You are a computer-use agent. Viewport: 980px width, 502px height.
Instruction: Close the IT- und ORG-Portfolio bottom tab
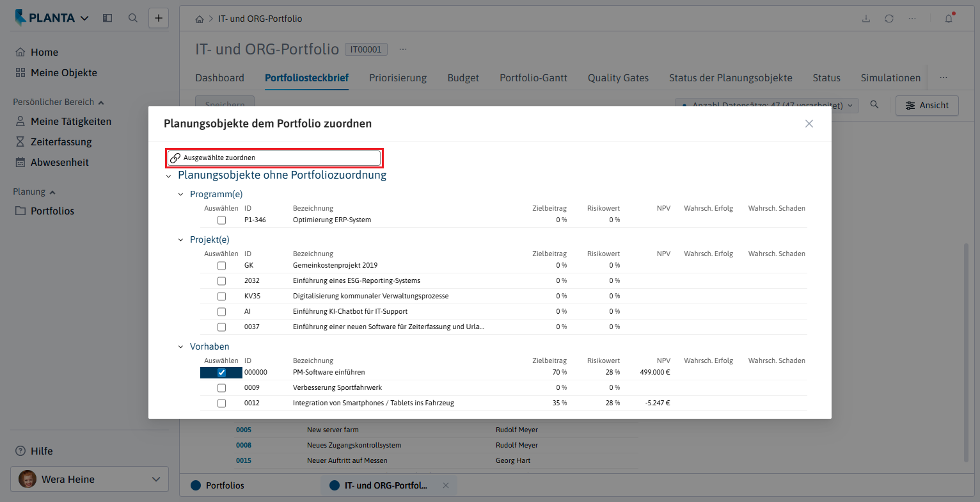tap(446, 485)
